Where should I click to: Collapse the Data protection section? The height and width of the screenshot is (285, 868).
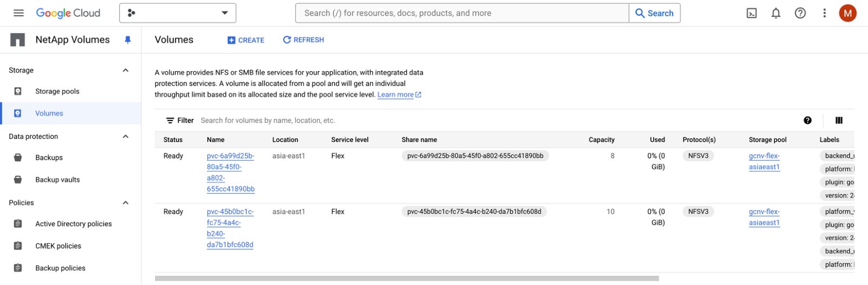click(125, 136)
